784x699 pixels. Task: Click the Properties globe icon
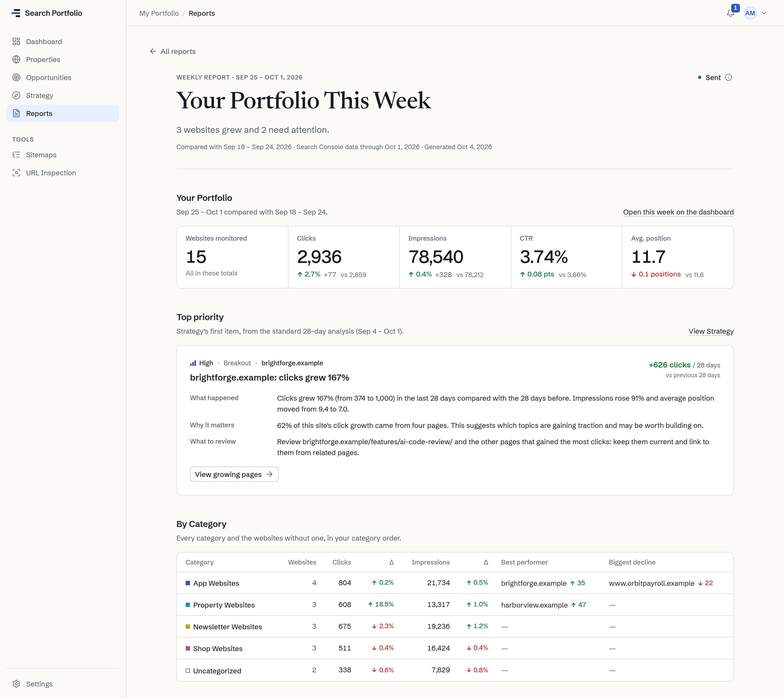pyautogui.click(x=16, y=60)
